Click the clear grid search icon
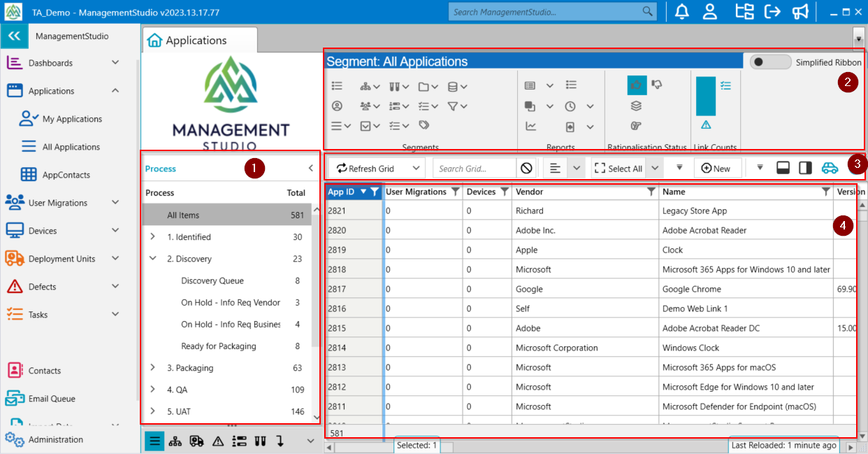 [x=526, y=168]
